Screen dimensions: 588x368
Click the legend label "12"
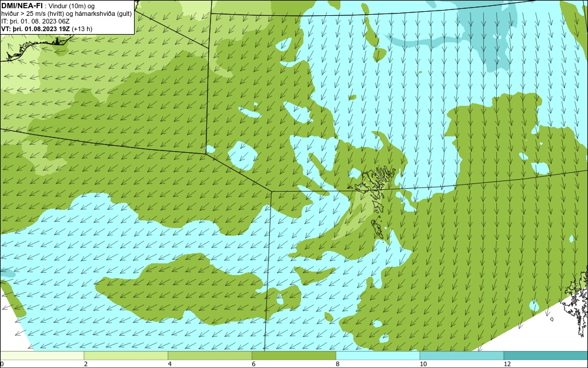coord(507,364)
